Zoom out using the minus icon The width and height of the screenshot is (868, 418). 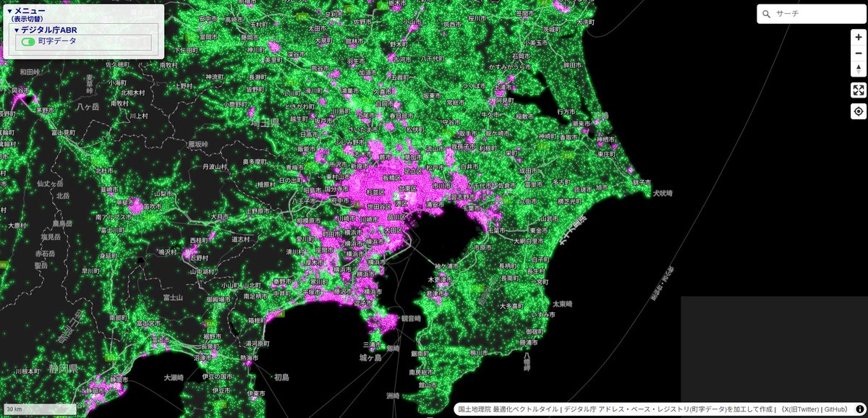click(858, 53)
